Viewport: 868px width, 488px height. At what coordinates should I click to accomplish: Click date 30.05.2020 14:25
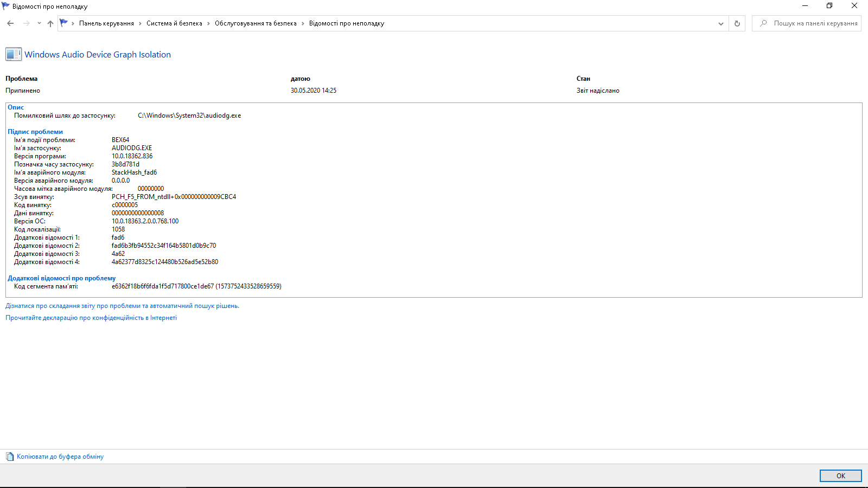314,91
